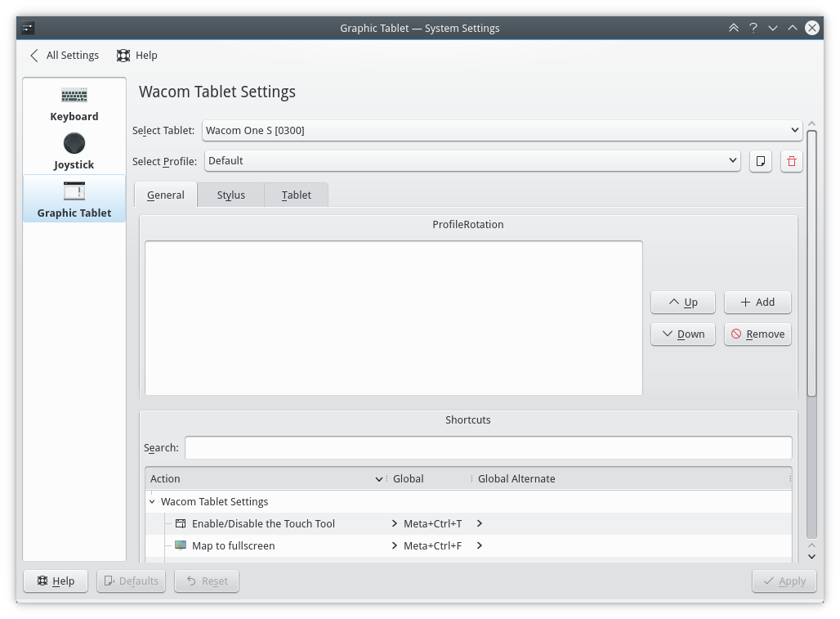Collapse the Wacom Tablet Settings tree group

[152, 502]
